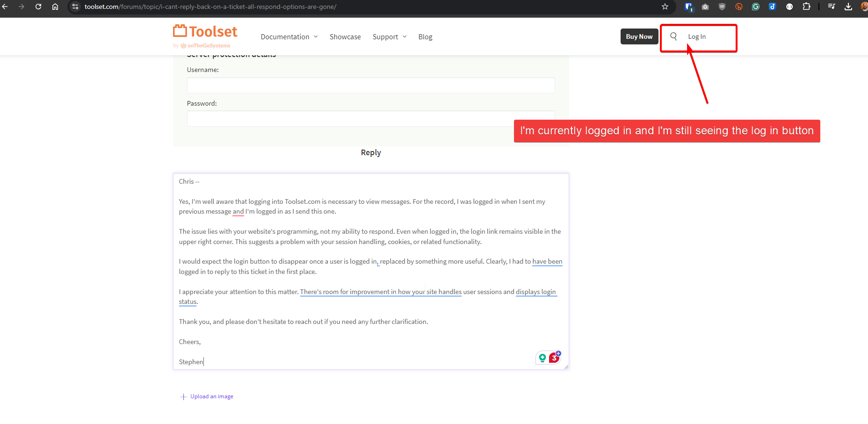Reload the page with the refresh icon

[x=38, y=7]
